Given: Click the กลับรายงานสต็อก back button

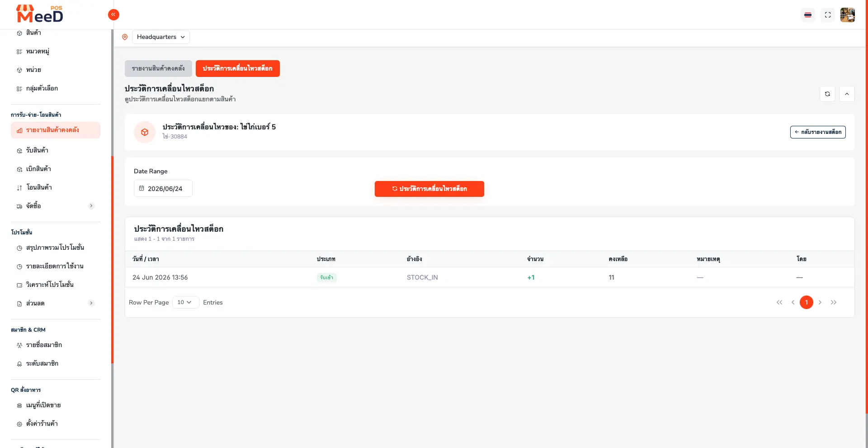Looking at the screenshot, I should point(818,132).
